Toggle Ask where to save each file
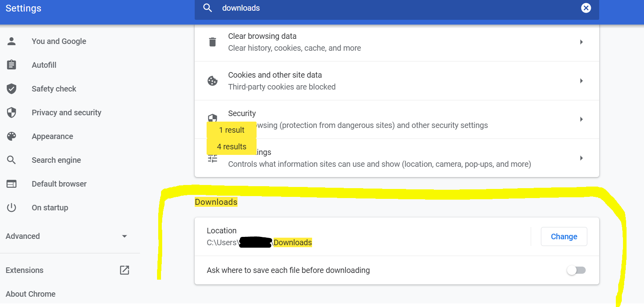The image size is (644, 307). (576, 270)
